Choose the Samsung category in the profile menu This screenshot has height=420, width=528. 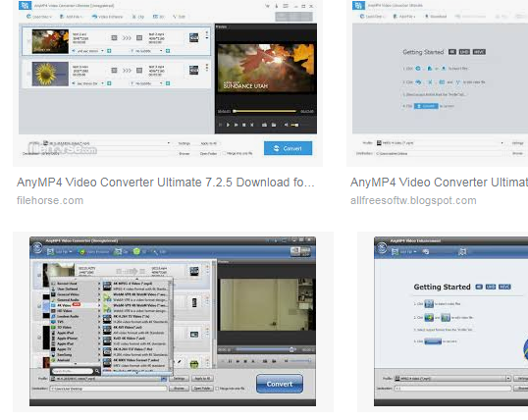[x=76, y=354]
